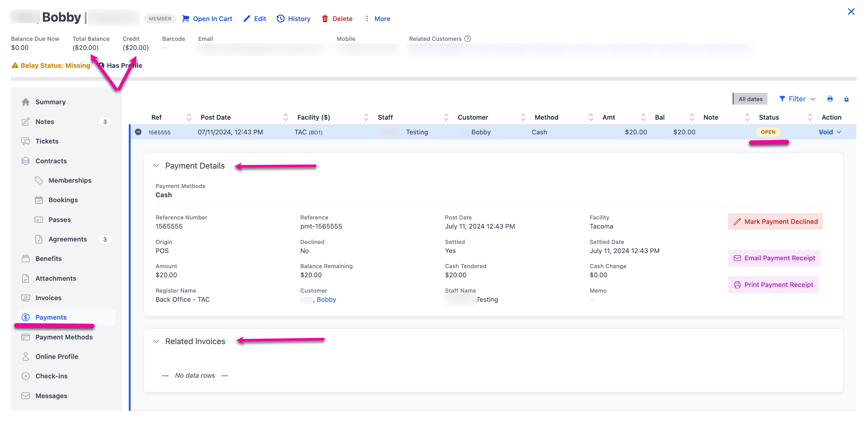
Task: Click the Invoices money icon
Action: [x=26, y=298]
